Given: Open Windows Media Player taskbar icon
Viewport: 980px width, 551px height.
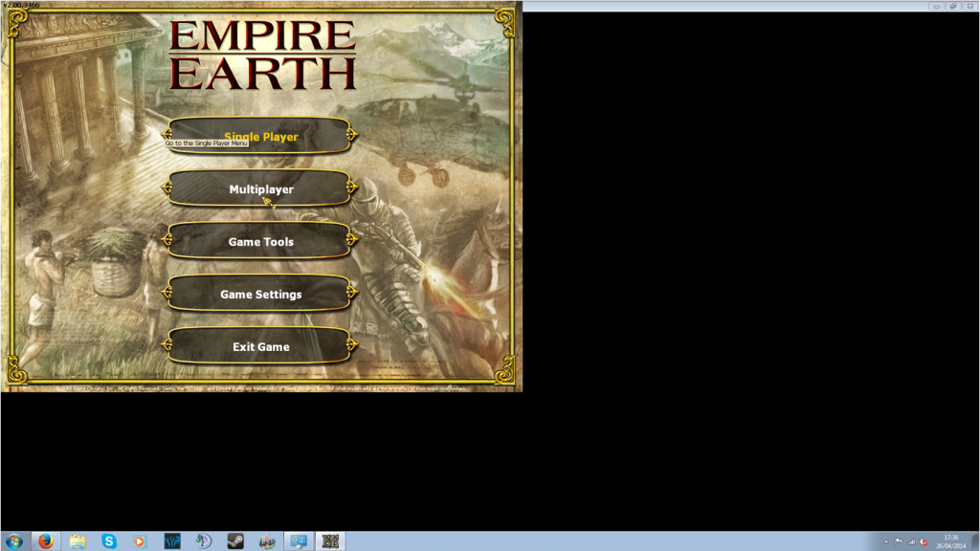Looking at the screenshot, I should [140, 541].
